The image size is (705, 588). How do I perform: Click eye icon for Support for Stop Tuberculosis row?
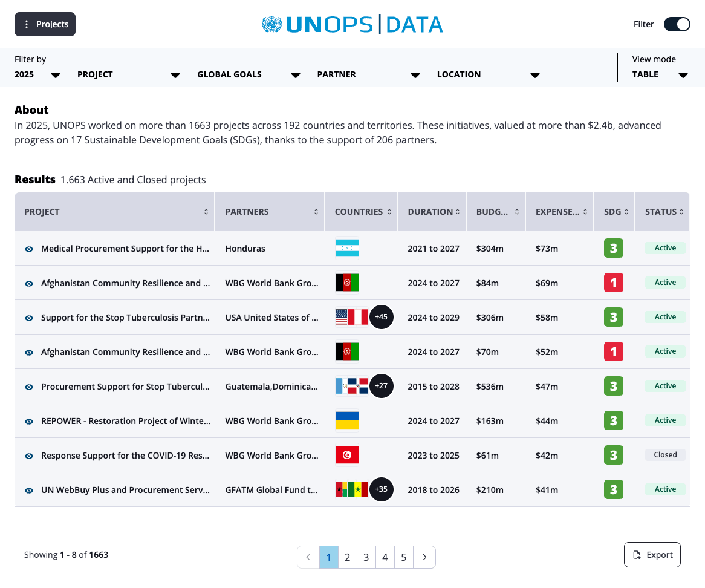tap(29, 318)
